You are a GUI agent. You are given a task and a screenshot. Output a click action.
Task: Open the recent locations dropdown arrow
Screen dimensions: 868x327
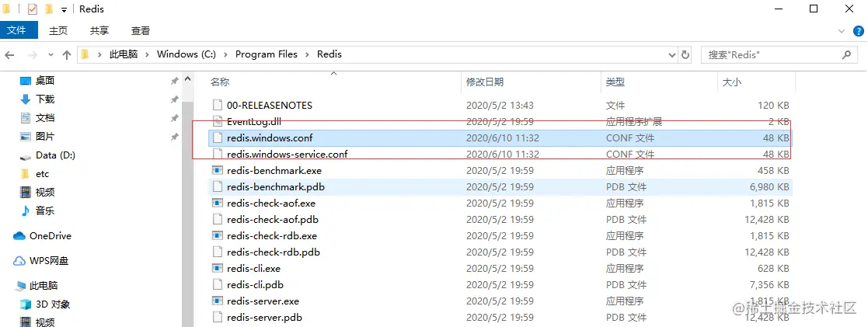point(51,55)
